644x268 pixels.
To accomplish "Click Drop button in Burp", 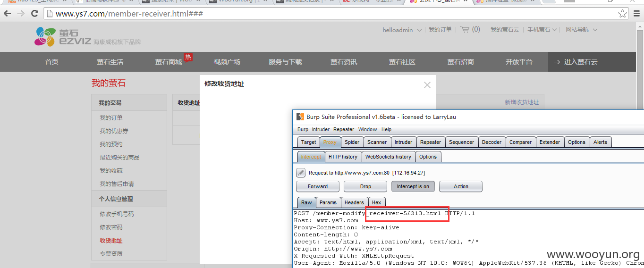I will pyautogui.click(x=365, y=186).
